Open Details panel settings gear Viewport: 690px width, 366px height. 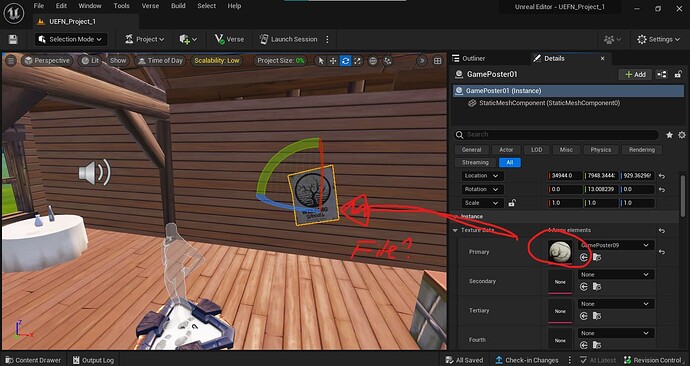tap(682, 135)
